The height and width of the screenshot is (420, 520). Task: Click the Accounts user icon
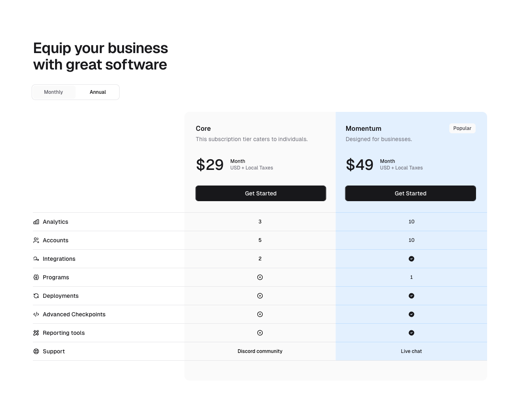pos(36,240)
